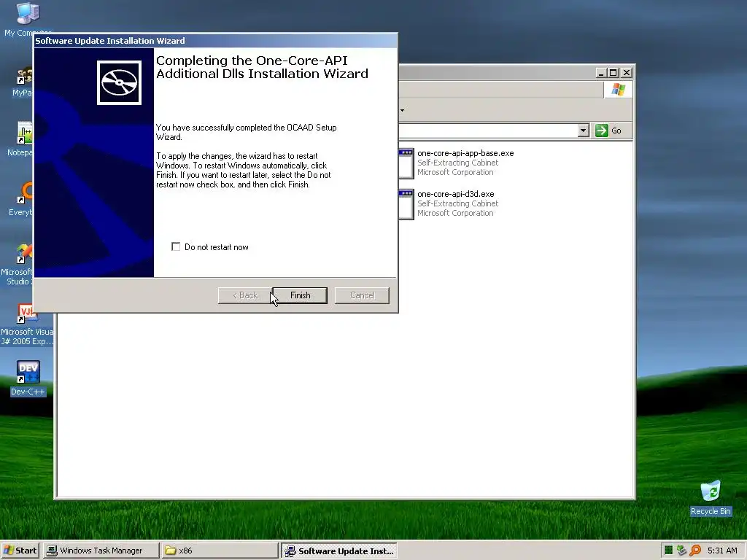Minimize the Explorer window
The width and height of the screenshot is (747, 560).
pyautogui.click(x=601, y=73)
